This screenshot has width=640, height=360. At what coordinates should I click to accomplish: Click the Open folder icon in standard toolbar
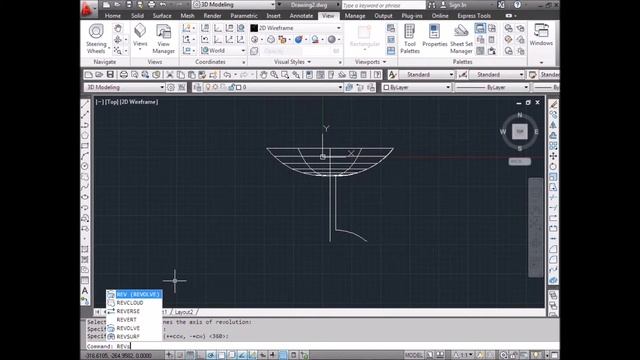[x=99, y=75]
